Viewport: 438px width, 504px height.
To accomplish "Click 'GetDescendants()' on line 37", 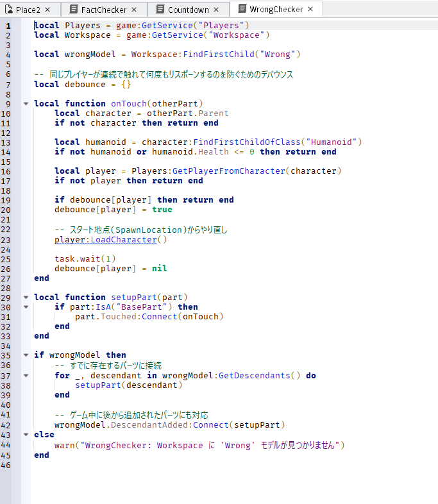I will pos(260,375).
